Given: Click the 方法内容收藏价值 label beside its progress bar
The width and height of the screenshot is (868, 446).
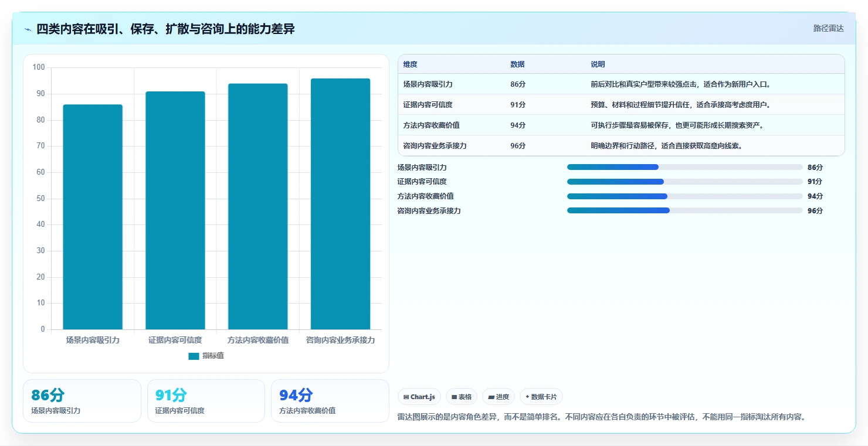Looking at the screenshot, I should point(425,196).
